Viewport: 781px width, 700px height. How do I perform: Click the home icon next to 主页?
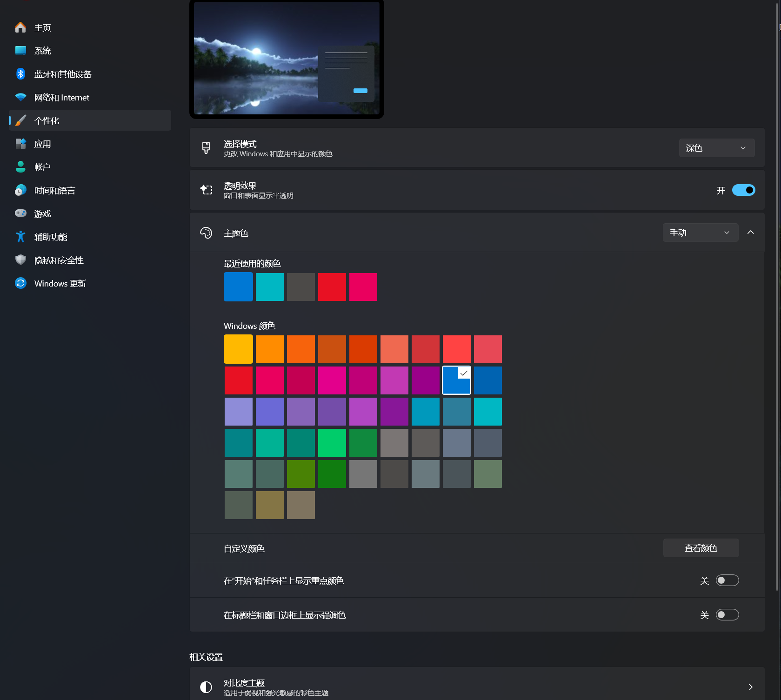coord(20,27)
